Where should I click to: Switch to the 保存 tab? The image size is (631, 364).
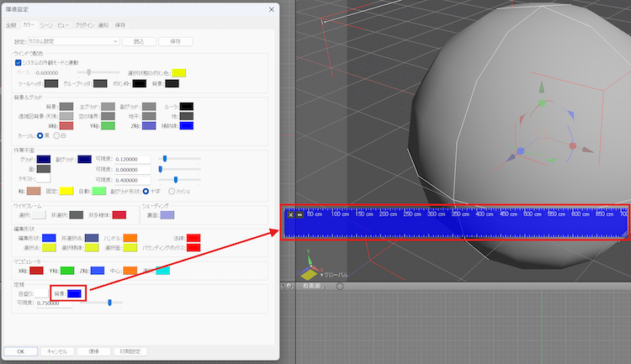[x=120, y=25]
